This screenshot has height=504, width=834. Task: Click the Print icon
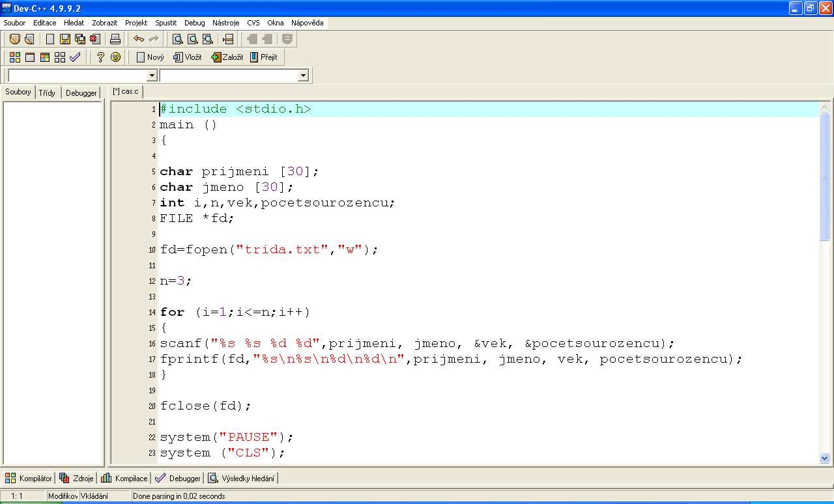115,39
